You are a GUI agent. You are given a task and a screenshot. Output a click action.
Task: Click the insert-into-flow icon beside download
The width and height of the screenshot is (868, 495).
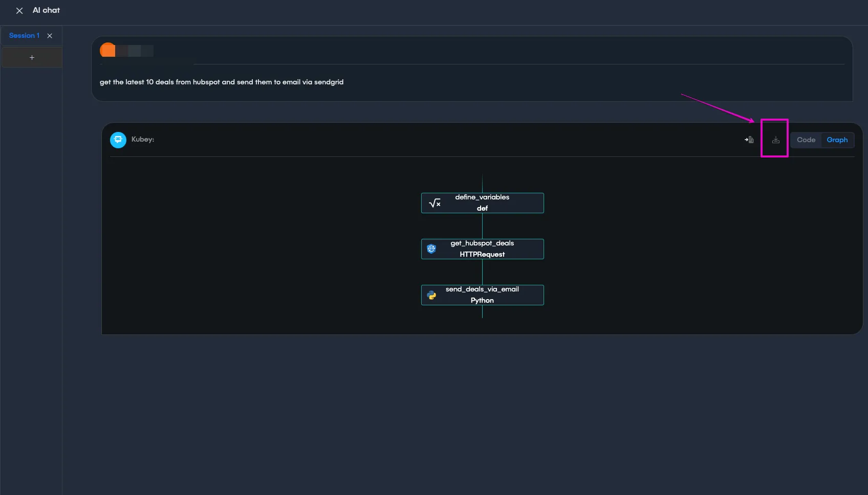pos(749,140)
